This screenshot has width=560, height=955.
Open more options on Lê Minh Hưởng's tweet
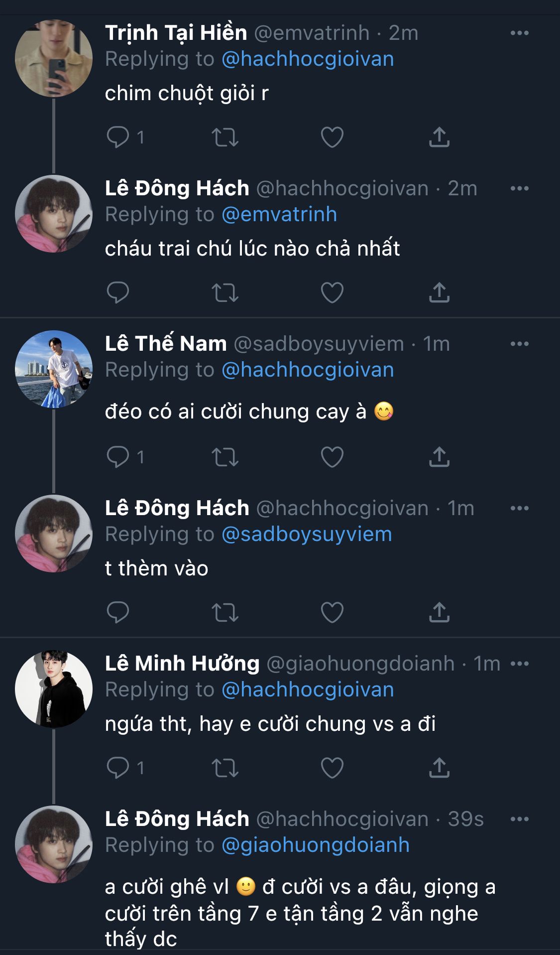pyautogui.click(x=520, y=664)
